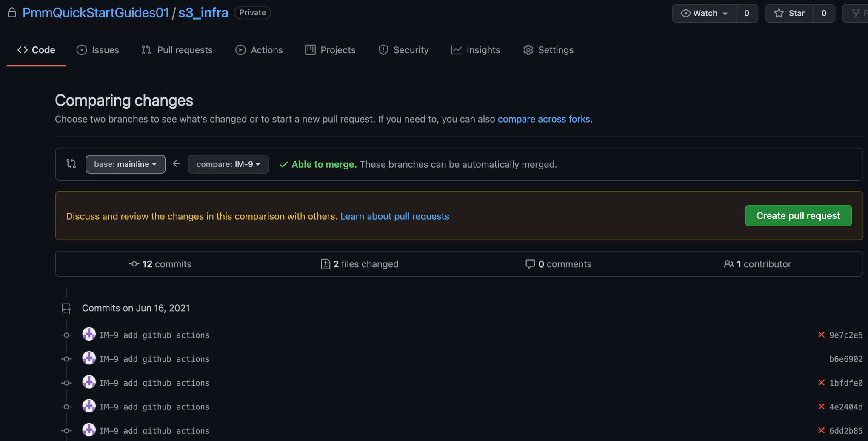Show the 2 files changed section
Image resolution: width=868 pixels, height=441 pixels.
[360, 264]
